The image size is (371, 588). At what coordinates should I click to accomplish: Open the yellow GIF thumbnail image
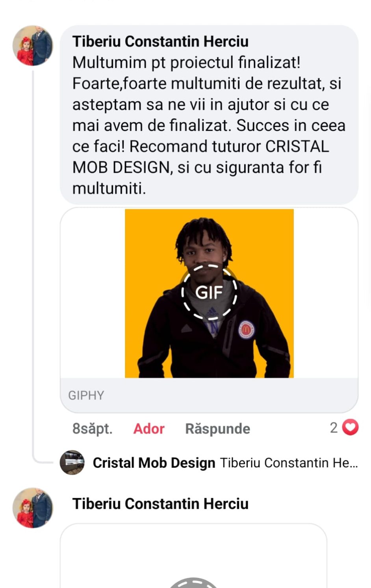click(x=209, y=293)
